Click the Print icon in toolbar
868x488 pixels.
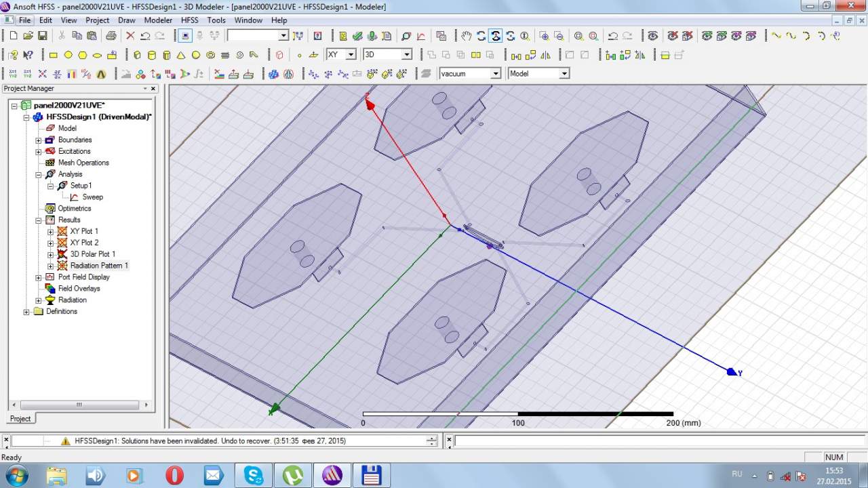pos(111,36)
